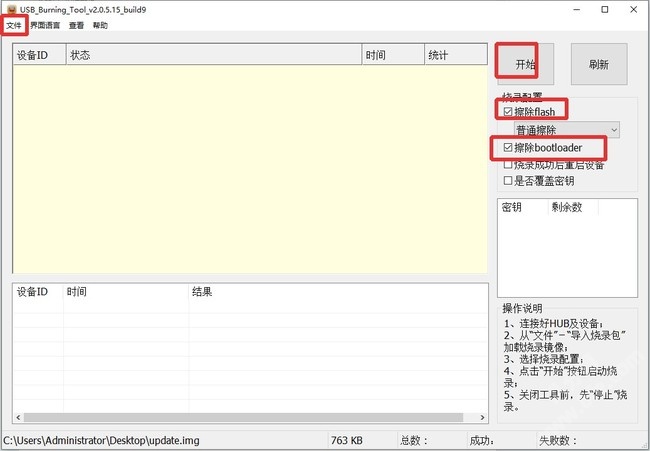The width and height of the screenshot is (650, 451).
Task: Click the 统计 column header
Action: 456,55
